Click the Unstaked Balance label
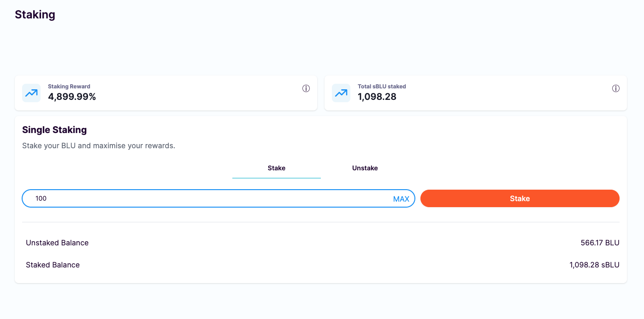The image size is (644, 319). click(x=57, y=243)
